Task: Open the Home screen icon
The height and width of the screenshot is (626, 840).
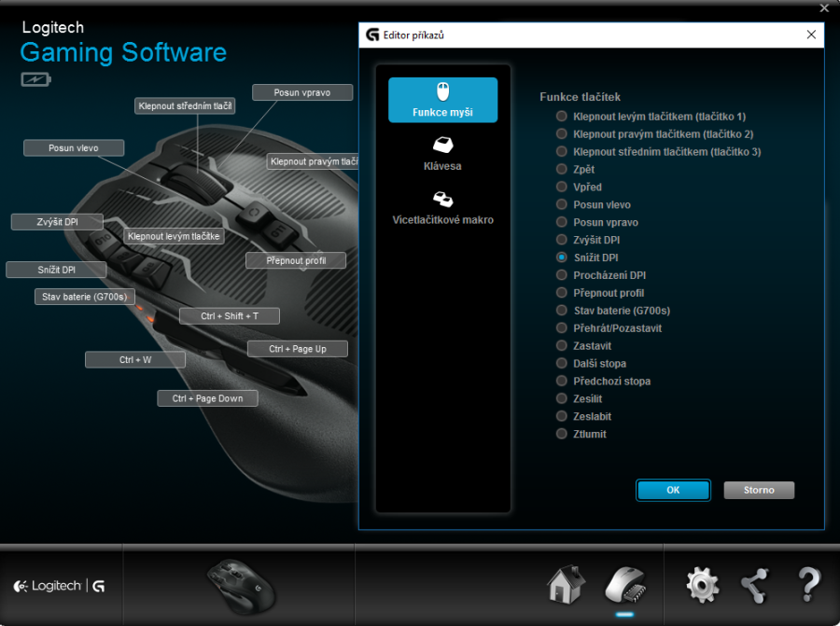Action: point(566,585)
